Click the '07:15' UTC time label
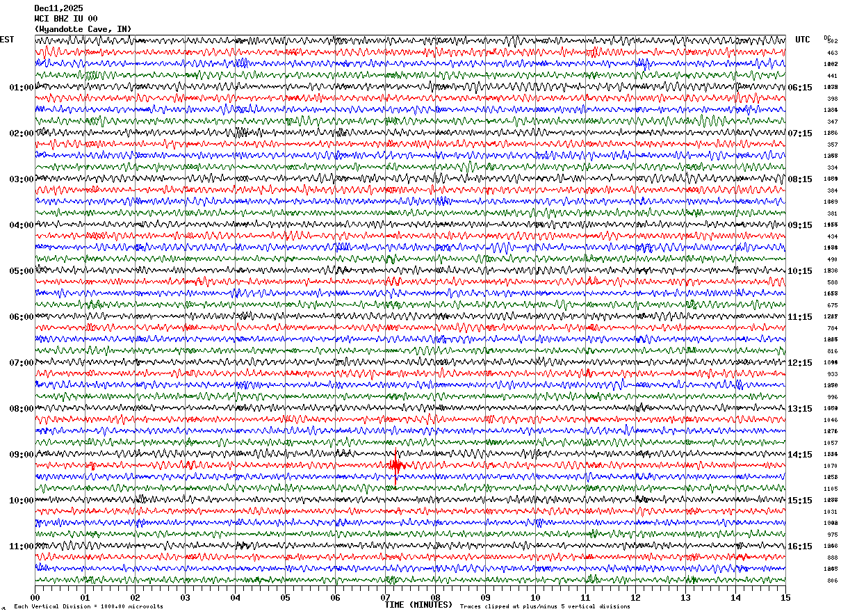841x616 pixels. pyautogui.click(x=800, y=133)
